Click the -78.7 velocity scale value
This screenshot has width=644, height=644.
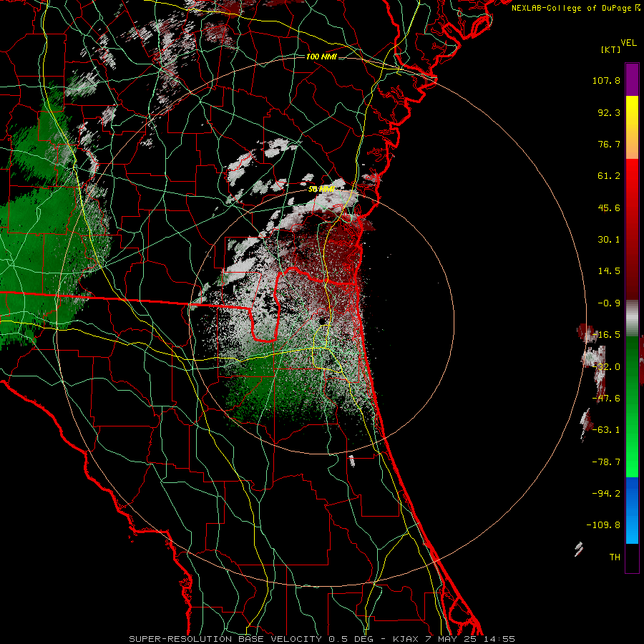[606, 462]
